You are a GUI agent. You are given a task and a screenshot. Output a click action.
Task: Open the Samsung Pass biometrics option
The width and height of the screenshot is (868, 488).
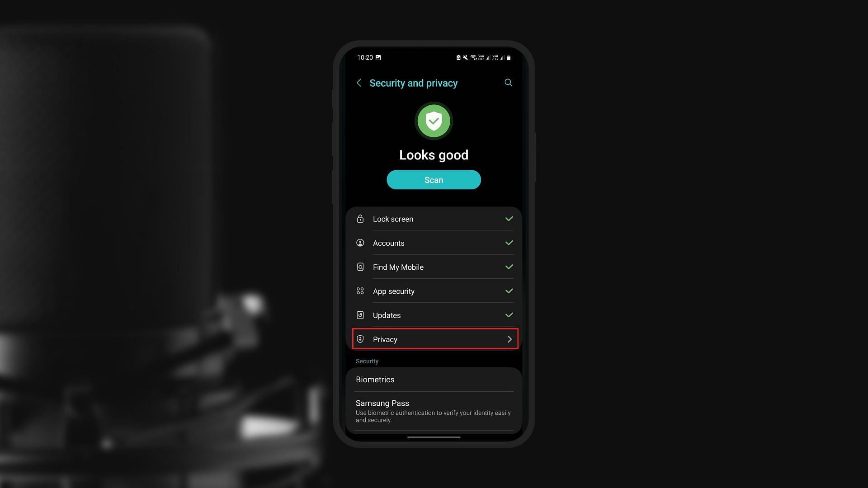tap(434, 411)
